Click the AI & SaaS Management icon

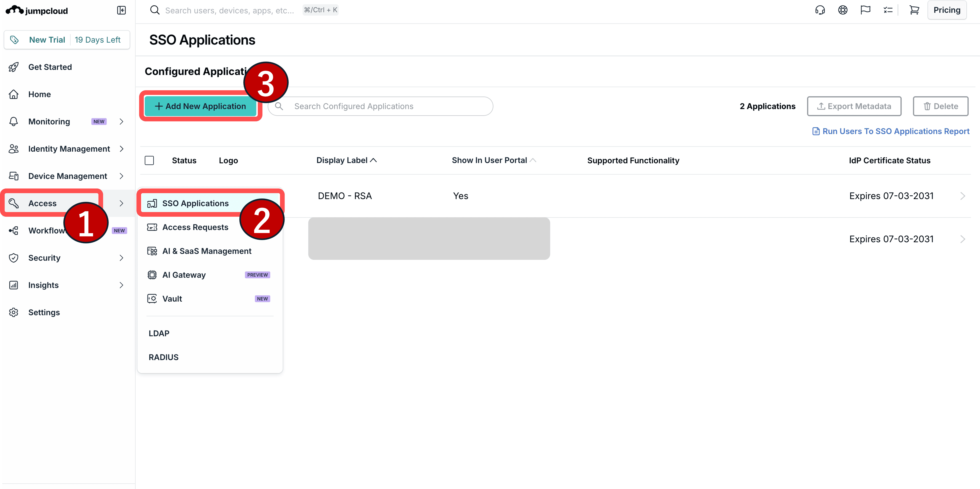coord(152,251)
